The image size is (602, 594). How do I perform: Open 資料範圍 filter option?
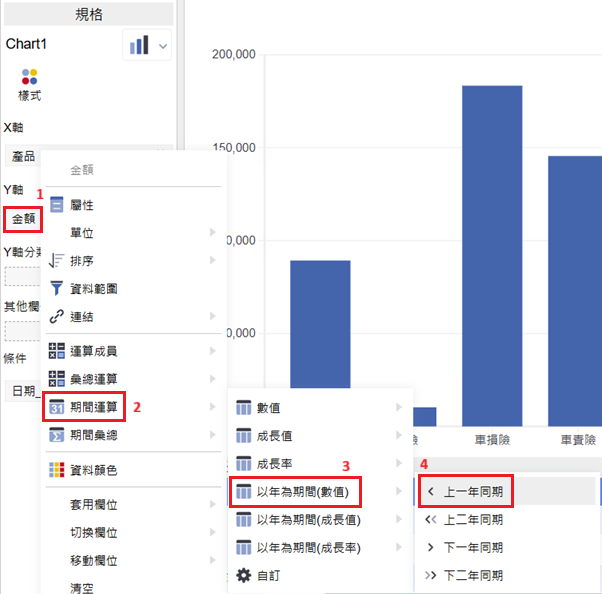94,288
